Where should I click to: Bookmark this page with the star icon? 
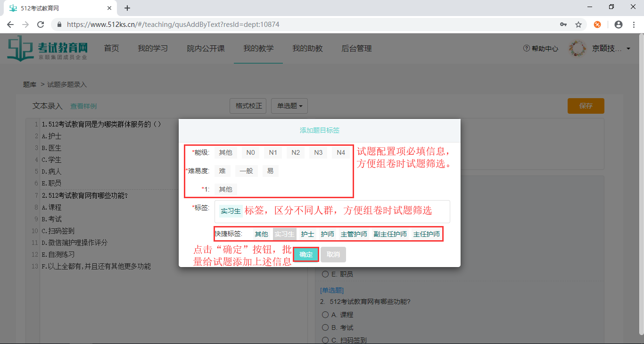click(578, 25)
